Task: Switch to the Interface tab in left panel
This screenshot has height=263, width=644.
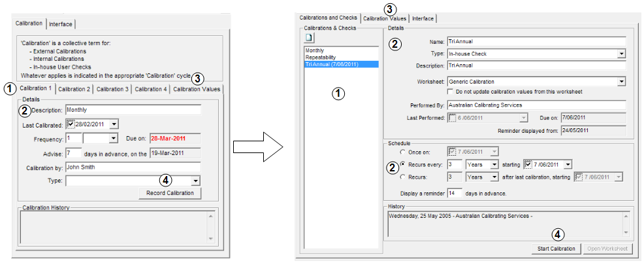Action: click(x=61, y=24)
